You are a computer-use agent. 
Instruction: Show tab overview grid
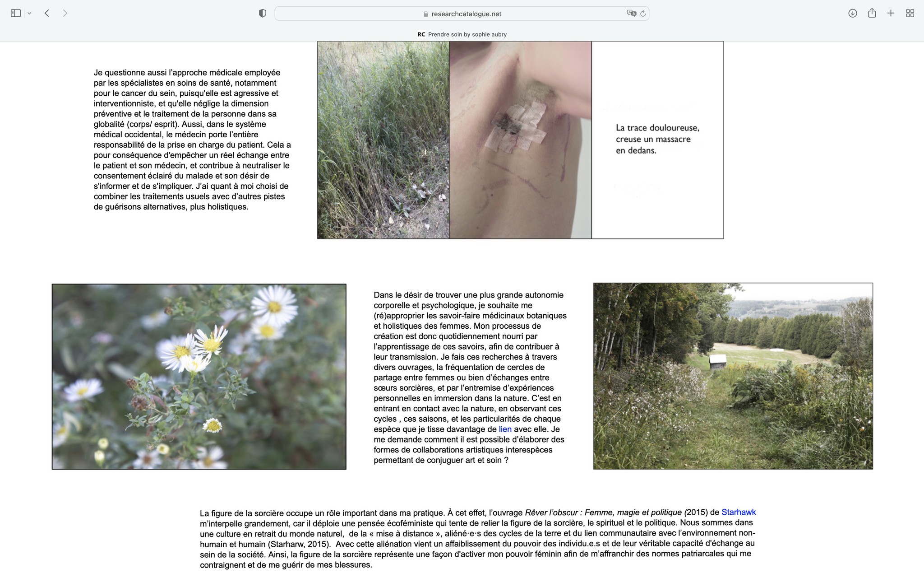[x=910, y=13]
